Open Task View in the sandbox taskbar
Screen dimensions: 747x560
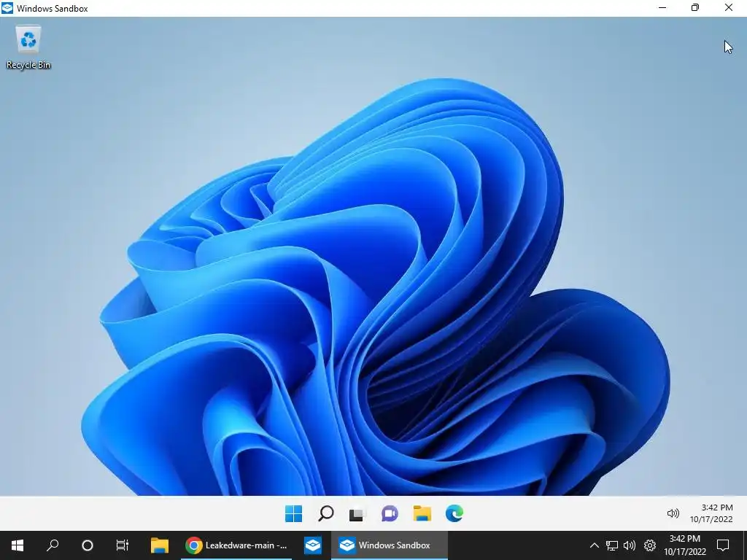click(x=356, y=514)
